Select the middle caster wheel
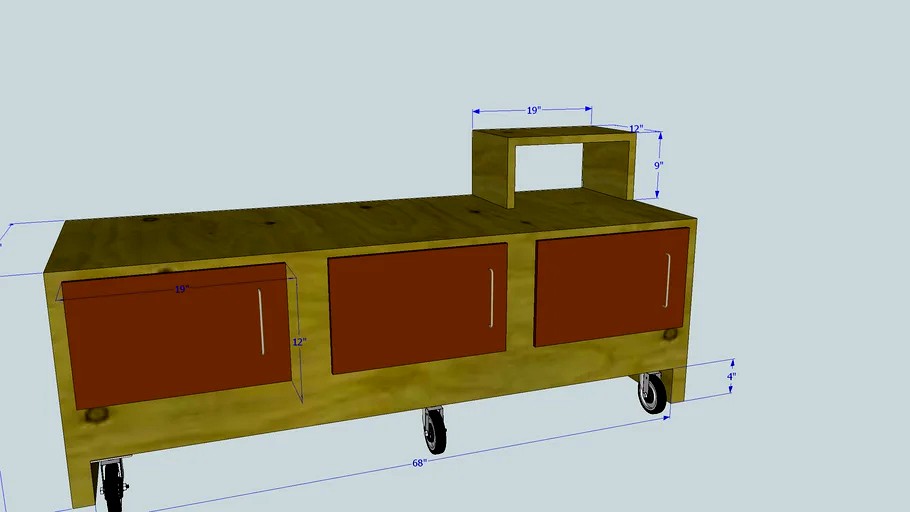The image size is (910, 512). pyautogui.click(x=435, y=430)
